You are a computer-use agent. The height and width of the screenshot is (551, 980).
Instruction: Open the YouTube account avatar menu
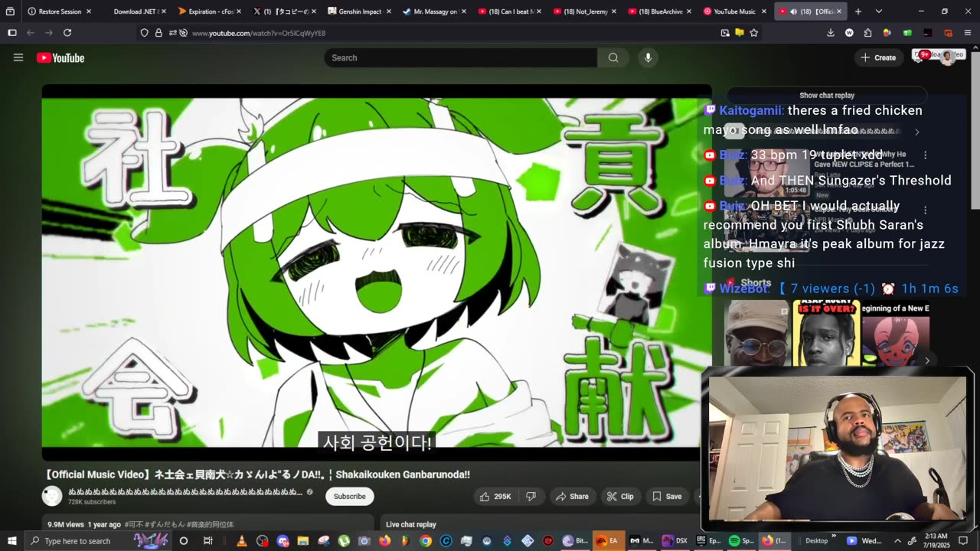948,57
